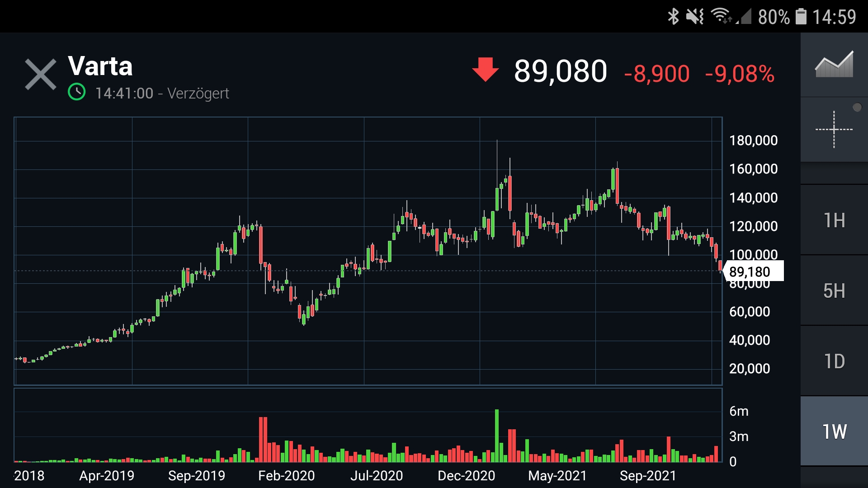Click the 89,180 price label marker
Image resolution: width=868 pixels, height=488 pixels.
pos(753,272)
